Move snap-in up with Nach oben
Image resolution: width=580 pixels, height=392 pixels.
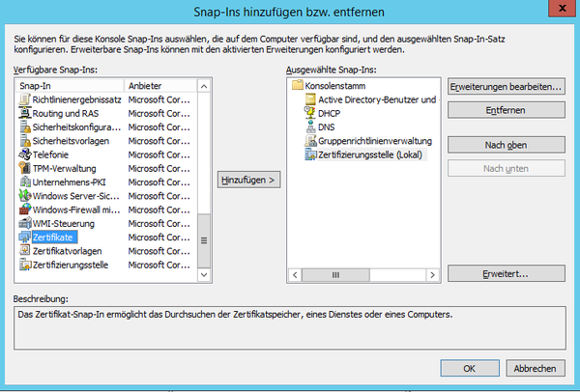(x=507, y=145)
